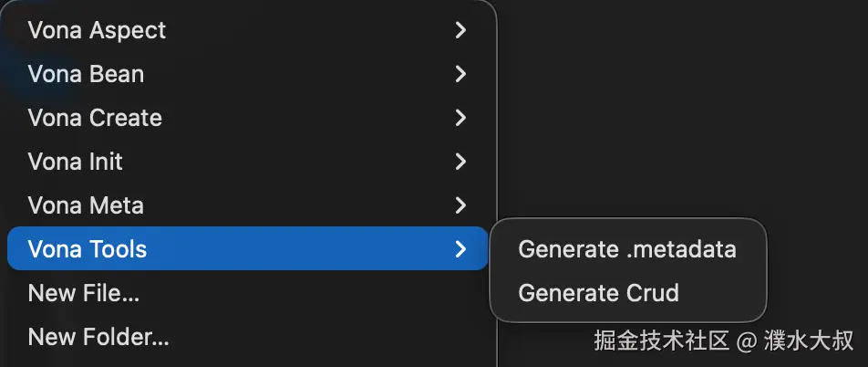The height and width of the screenshot is (367, 868).
Task: Dismiss the menu by clicking the empty dark area
Action: (684, 110)
